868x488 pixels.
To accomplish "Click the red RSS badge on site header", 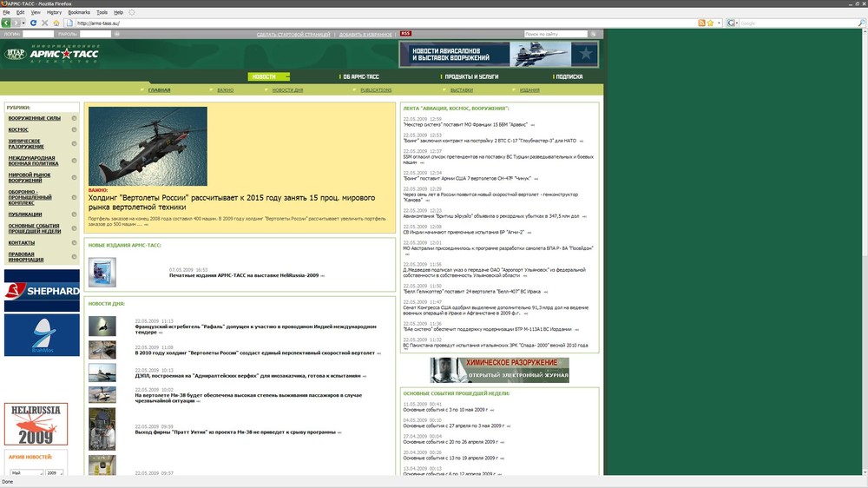I will click(x=405, y=33).
